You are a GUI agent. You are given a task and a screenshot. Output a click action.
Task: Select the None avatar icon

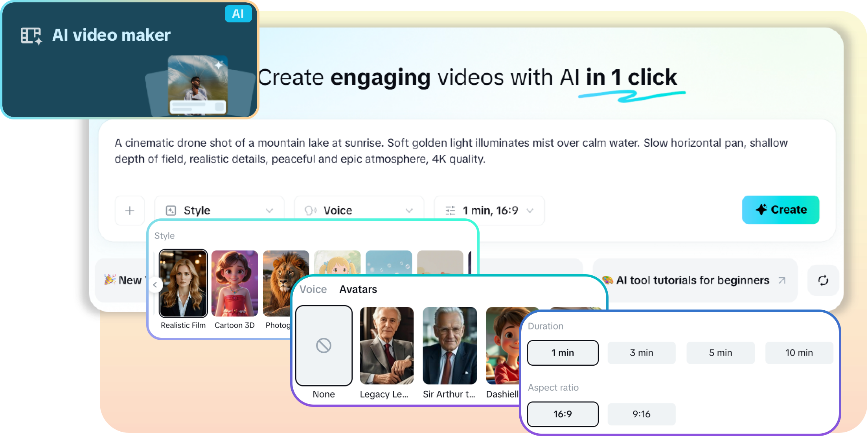point(324,346)
